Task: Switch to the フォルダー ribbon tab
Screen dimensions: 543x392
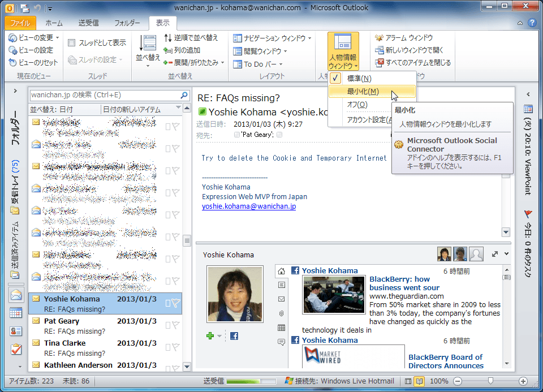Action: click(127, 23)
